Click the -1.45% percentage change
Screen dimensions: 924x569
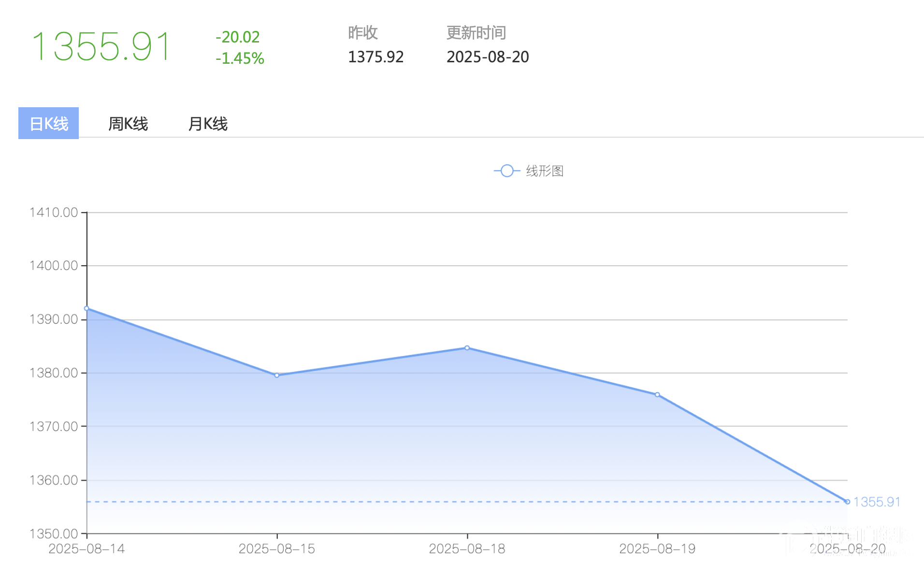click(x=240, y=58)
